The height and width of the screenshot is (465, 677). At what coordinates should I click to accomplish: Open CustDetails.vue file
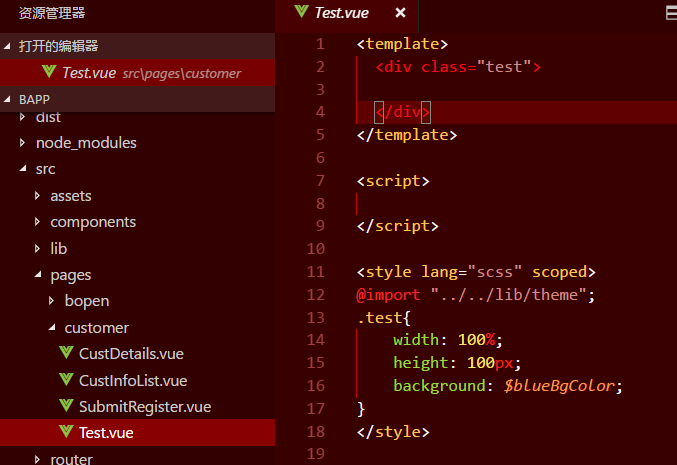point(131,354)
